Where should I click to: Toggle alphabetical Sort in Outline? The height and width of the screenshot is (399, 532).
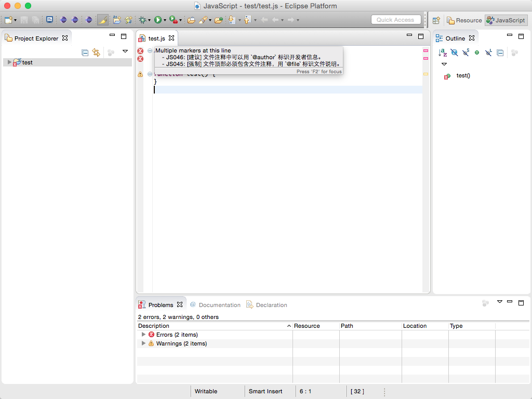pyautogui.click(x=443, y=52)
